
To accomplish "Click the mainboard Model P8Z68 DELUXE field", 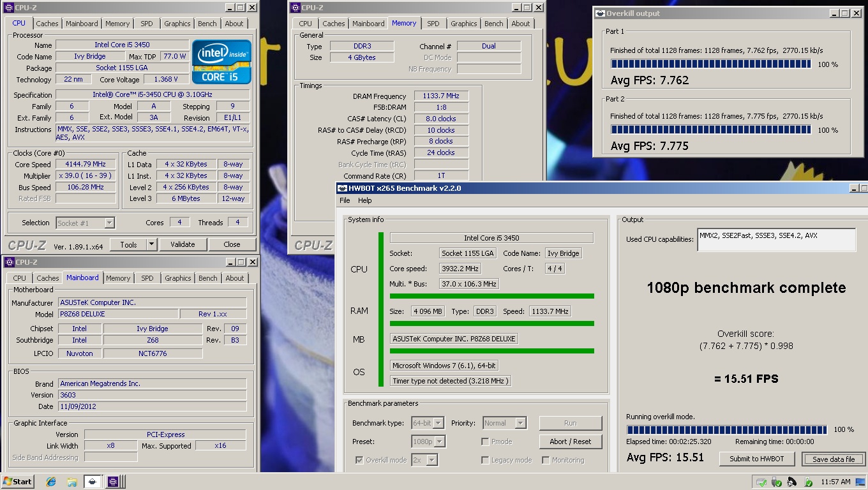I will (117, 314).
